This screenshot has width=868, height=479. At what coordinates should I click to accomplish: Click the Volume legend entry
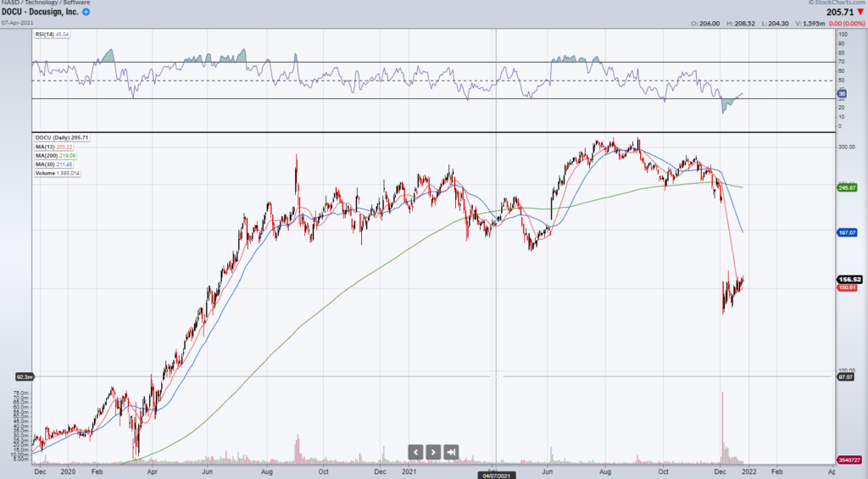tap(57, 173)
